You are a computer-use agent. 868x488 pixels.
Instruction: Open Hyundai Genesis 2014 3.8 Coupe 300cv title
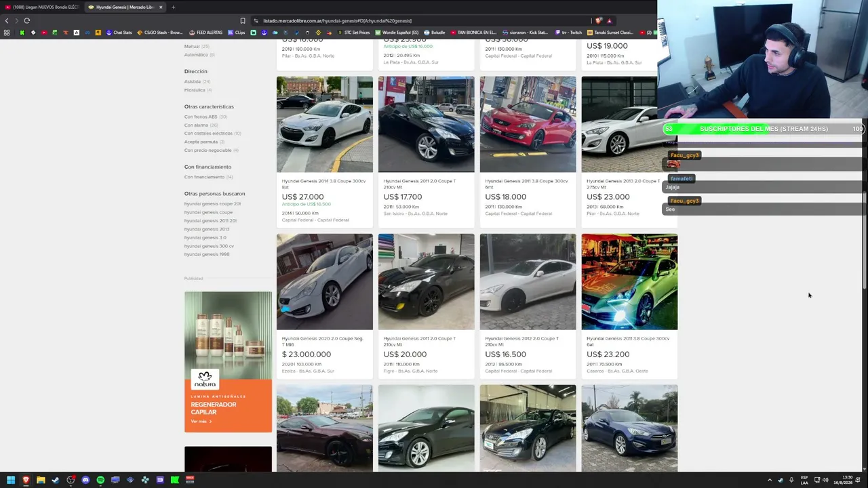[323, 184]
